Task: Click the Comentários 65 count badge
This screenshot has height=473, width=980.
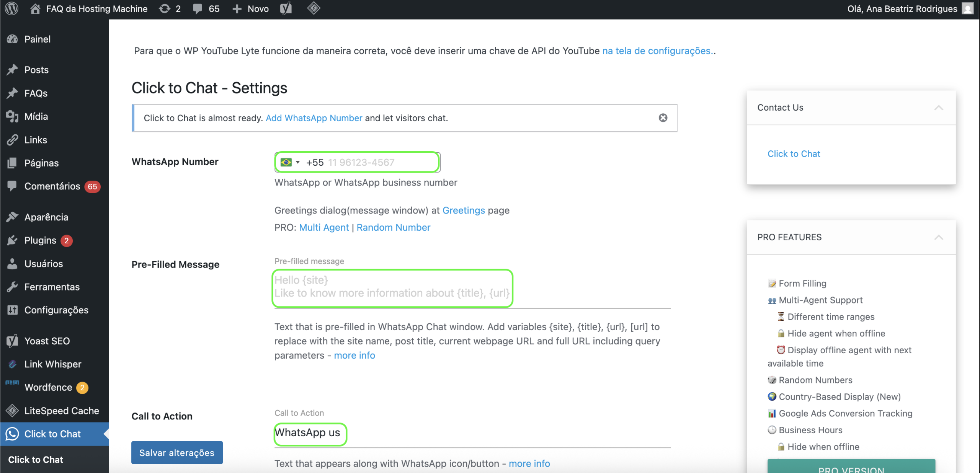Action: (x=92, y=186)
